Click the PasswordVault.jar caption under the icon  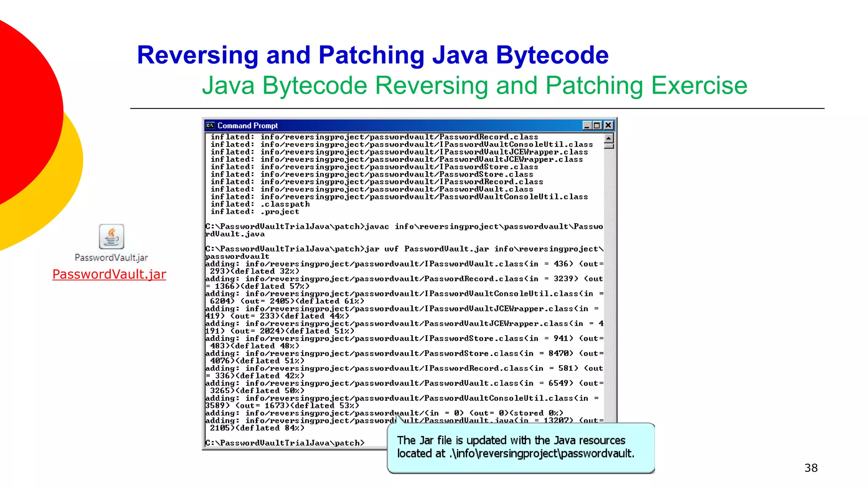[111, 258]
